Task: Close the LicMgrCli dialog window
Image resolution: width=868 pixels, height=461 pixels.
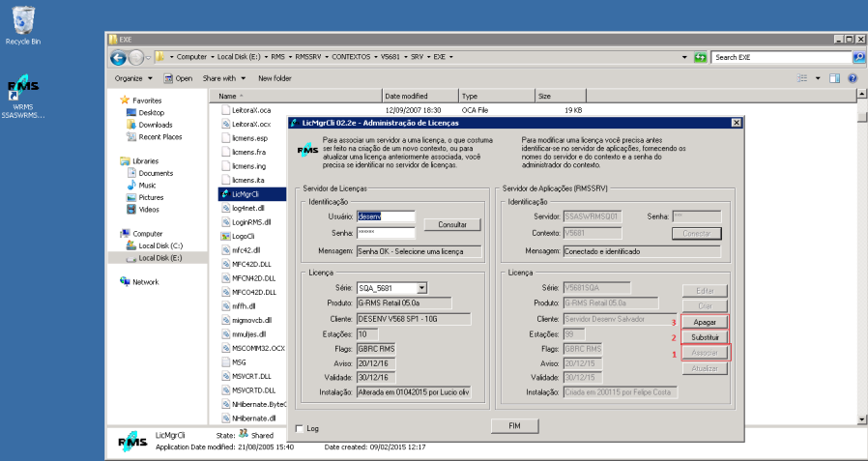Action: 736,123
